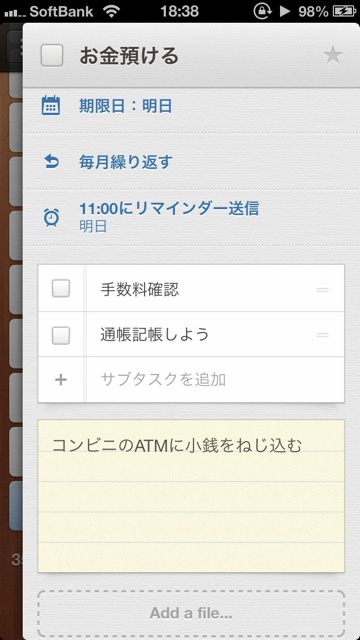
Task: Tap the Add a file... button
Action: coord(191,613)
